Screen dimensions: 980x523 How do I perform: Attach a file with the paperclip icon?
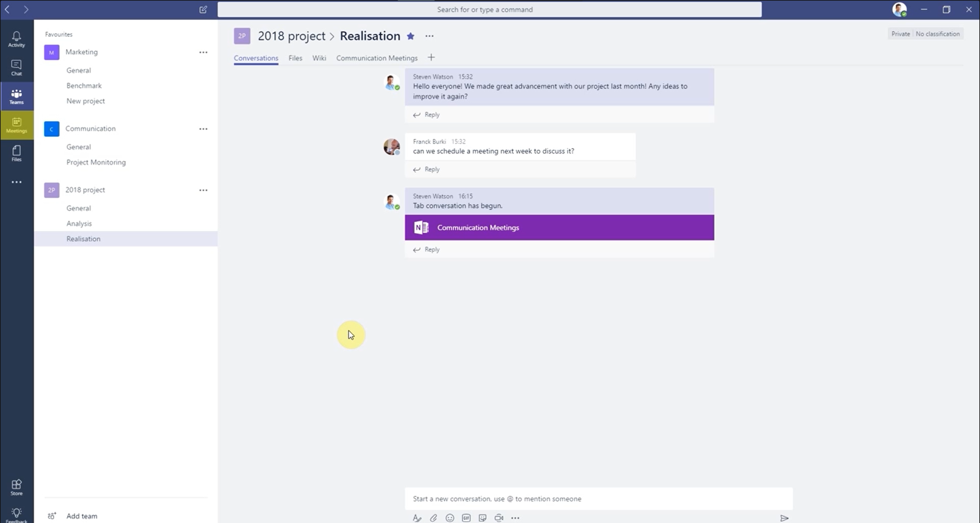pos(433,518)
